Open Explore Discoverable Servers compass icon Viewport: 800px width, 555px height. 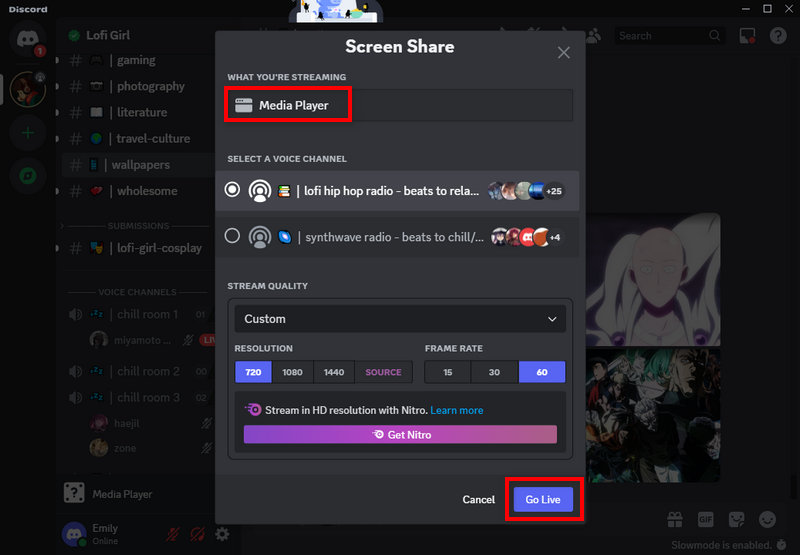28,176
